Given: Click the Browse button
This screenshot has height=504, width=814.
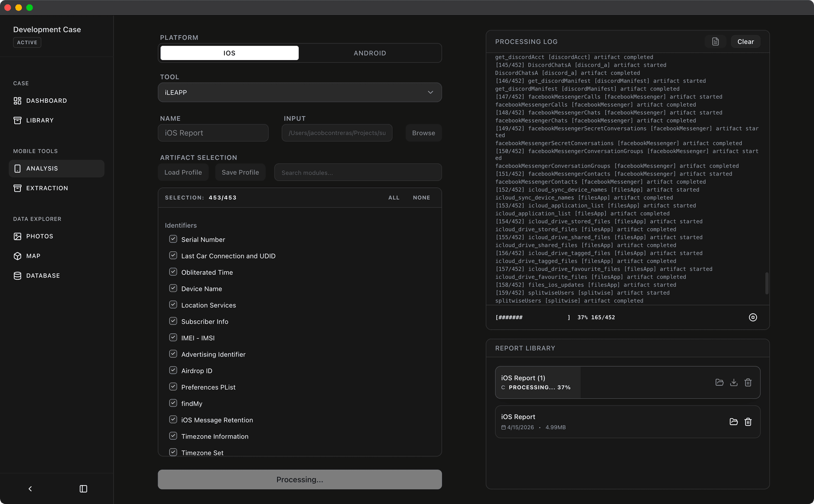Looking at the screenshot, I should (423, 133).
